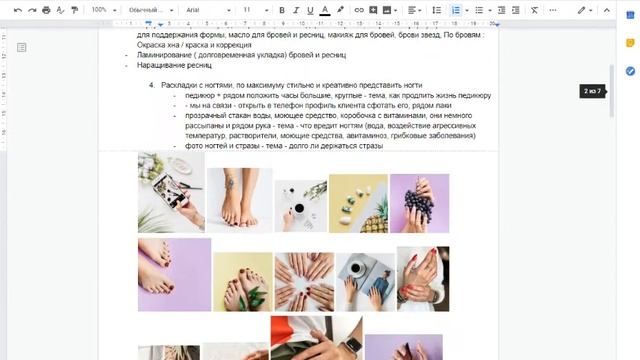Viewport: 640px width, 360px height.
Task: Show the document outline
Action: coord(22,48)
